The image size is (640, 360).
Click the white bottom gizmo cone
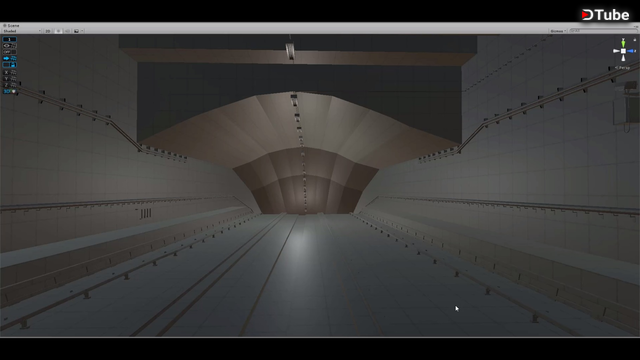point(623,58)
